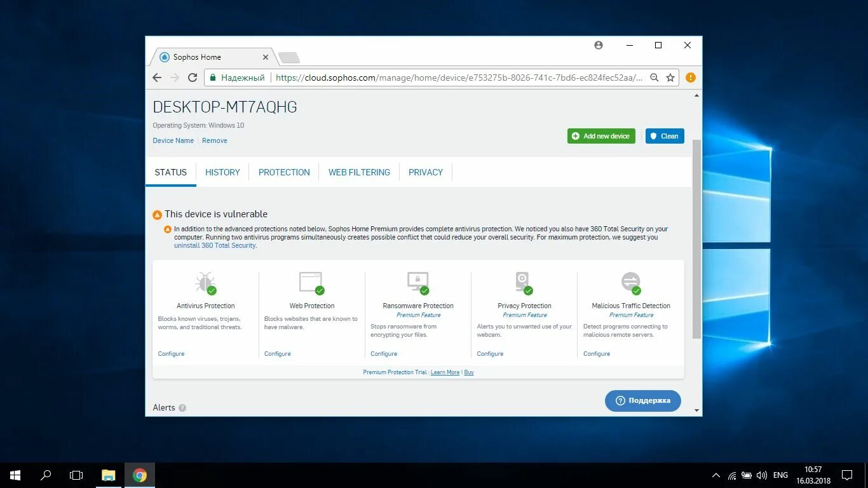Click scrollbar up arrow
This screenshot has height=488, width=868.
[696, 95]
